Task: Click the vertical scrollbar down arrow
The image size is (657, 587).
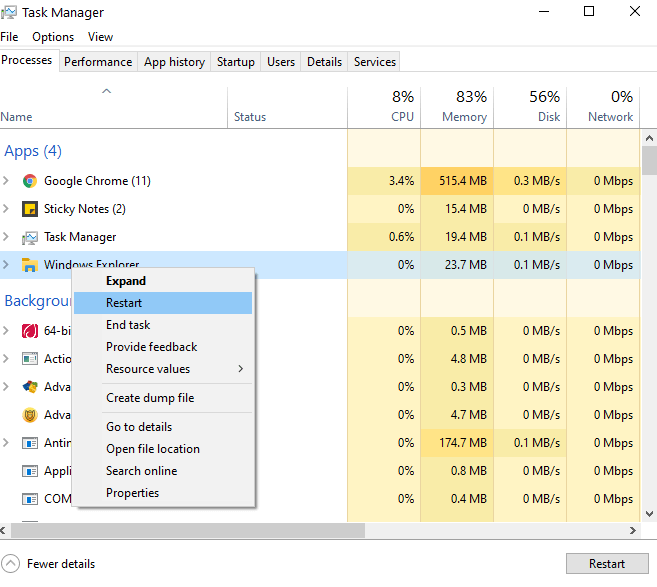Action: (x=649, y=514)
